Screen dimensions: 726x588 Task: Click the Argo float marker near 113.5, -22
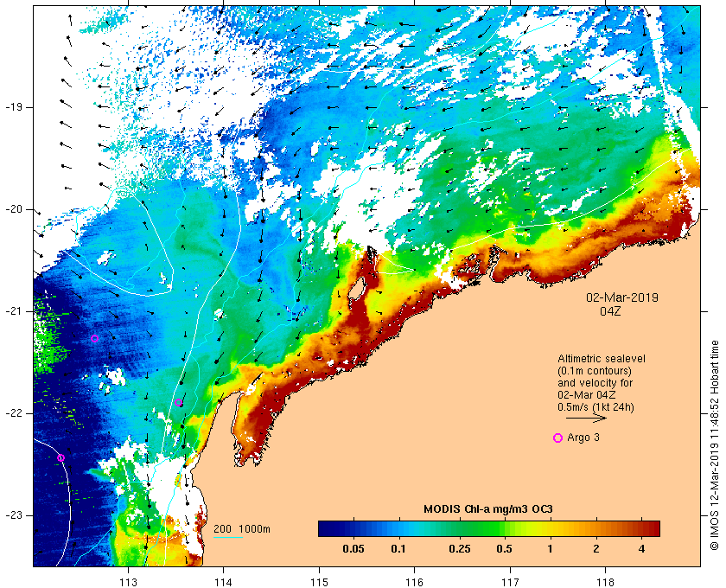pos(179,402)
